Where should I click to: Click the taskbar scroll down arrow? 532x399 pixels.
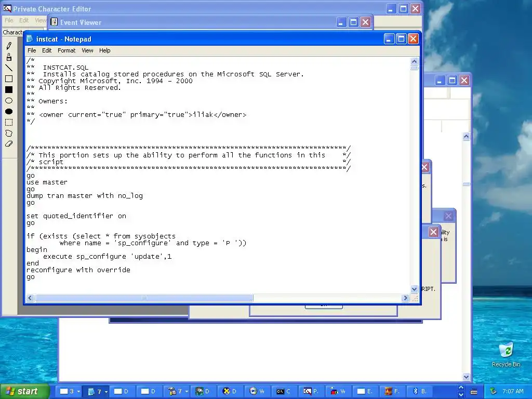coord(461,395)
